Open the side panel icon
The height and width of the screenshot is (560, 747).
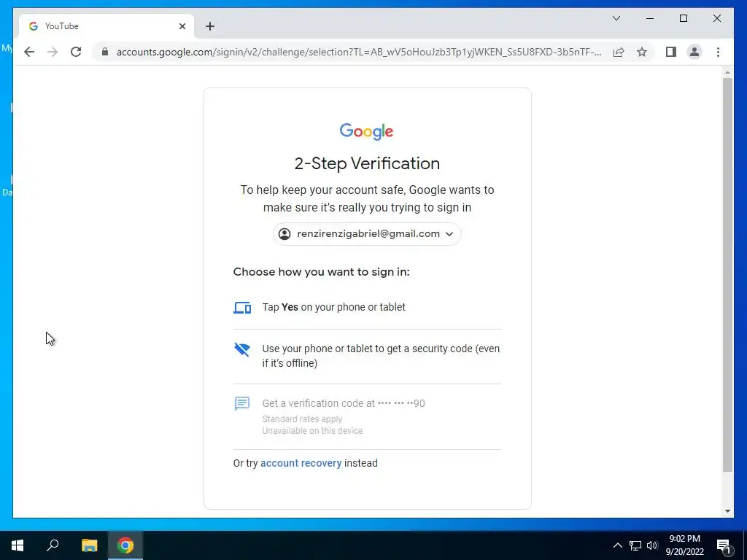pyautogui.click(x=671, y=52)
